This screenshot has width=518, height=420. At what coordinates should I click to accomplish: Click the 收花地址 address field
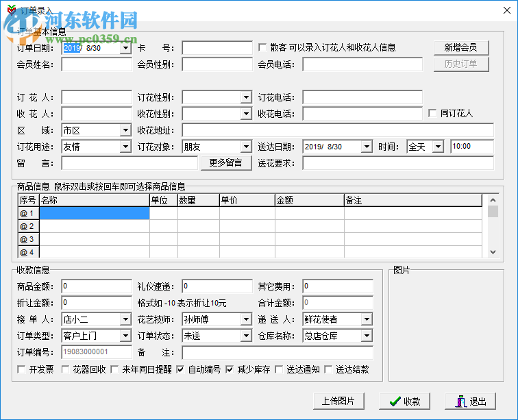338,130
